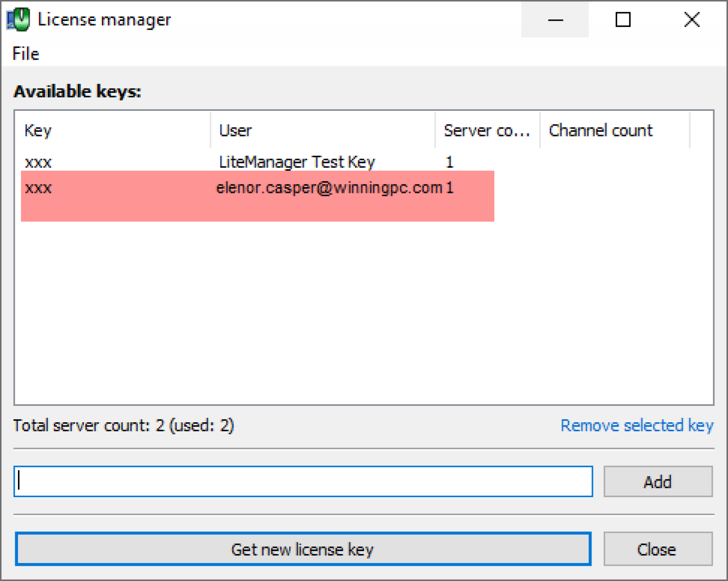The height and width of the screenshot is (581, 728).
Task: Click the User column header
Action: 235,131
